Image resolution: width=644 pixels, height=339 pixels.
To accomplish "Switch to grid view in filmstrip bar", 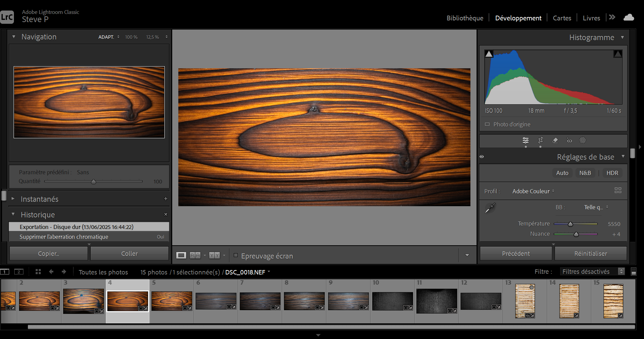I will coord(38,272).
